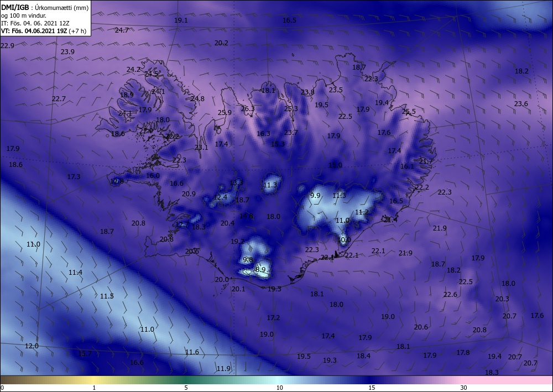Click the '1' tick on the color scale
This screenshot has height=392, width=553.
click(94, 388)
